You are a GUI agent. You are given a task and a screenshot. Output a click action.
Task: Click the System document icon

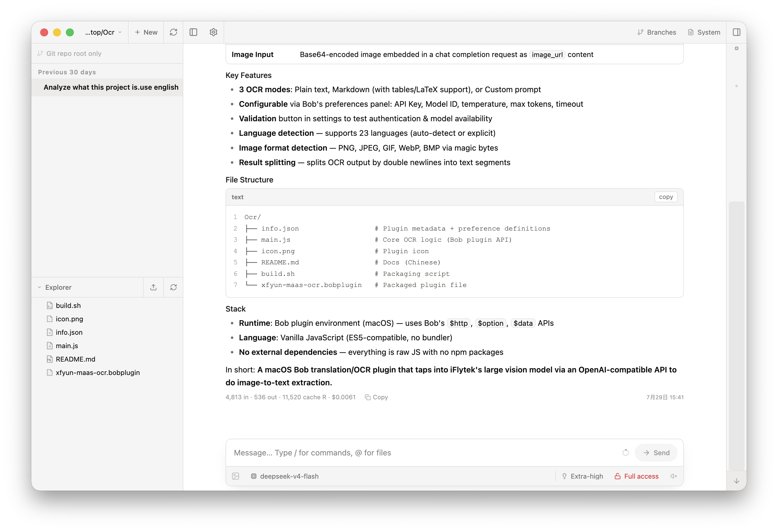coord(691,32)
